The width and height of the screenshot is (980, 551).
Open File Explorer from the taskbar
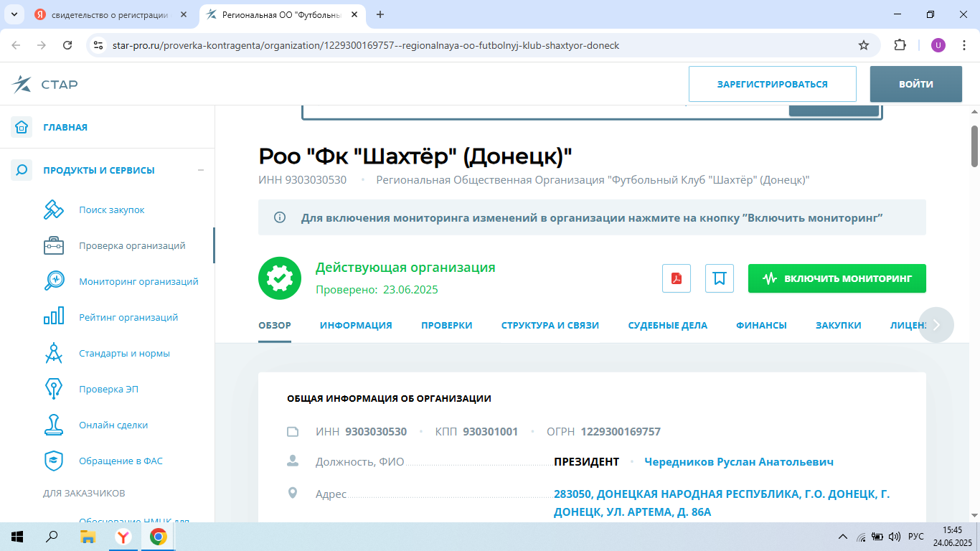[88, 537]
